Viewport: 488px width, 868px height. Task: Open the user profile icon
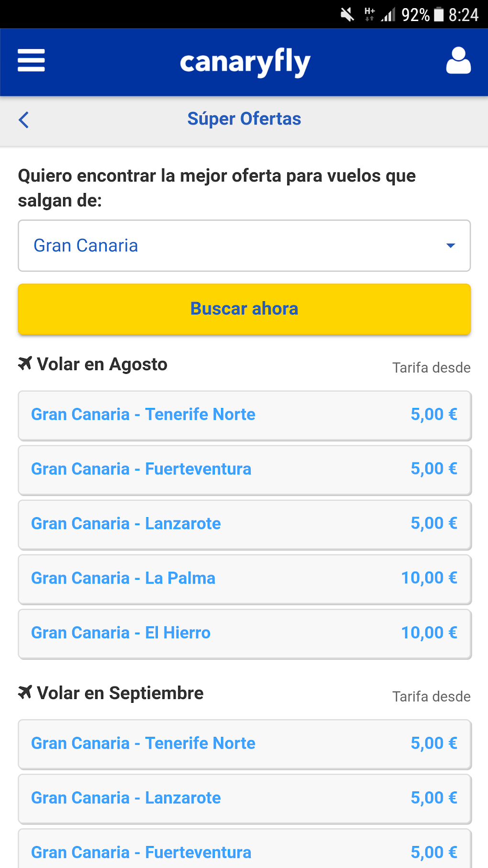click(x=458, y=60)
